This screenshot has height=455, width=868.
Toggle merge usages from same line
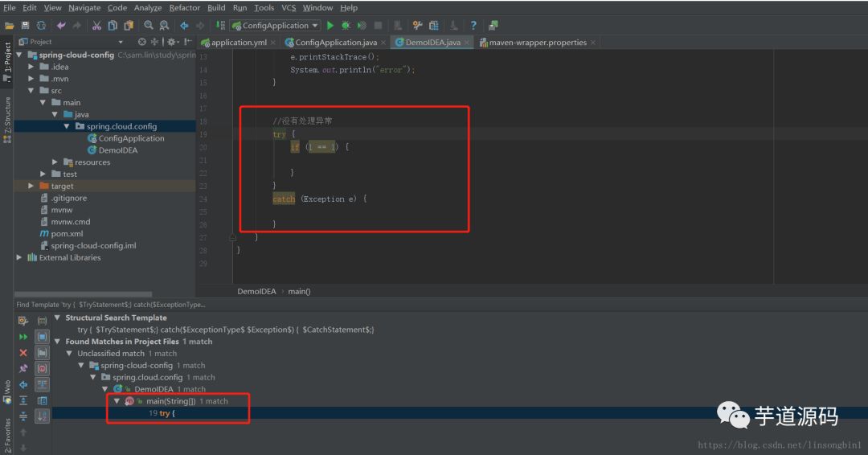(42, 385)
